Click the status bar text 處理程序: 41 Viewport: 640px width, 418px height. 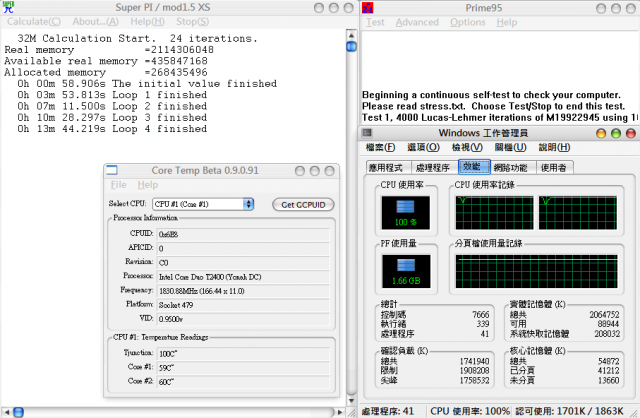(x=388, y=411)
